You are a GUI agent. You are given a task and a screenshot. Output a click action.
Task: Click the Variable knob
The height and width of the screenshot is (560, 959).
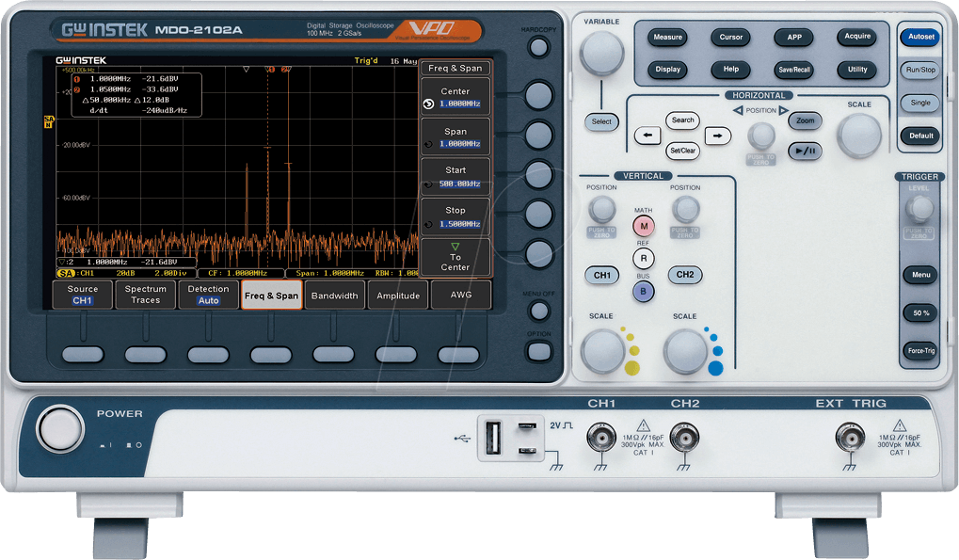[x=601, y=54]
